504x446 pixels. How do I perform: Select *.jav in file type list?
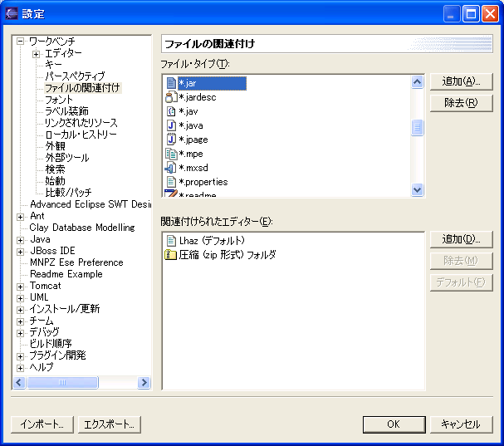tap(188, 111)
